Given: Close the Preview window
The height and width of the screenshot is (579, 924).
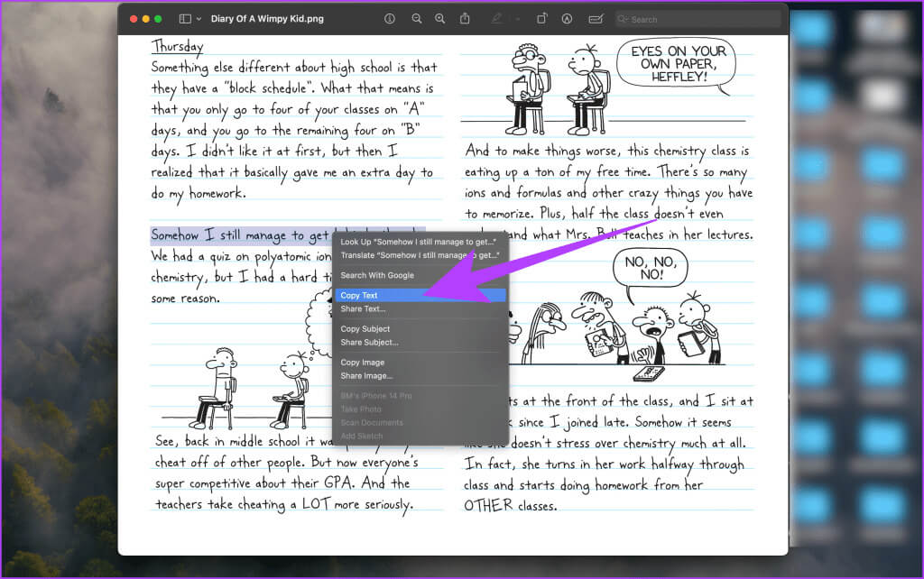Looking at the screenshot, I should (134, 19).
